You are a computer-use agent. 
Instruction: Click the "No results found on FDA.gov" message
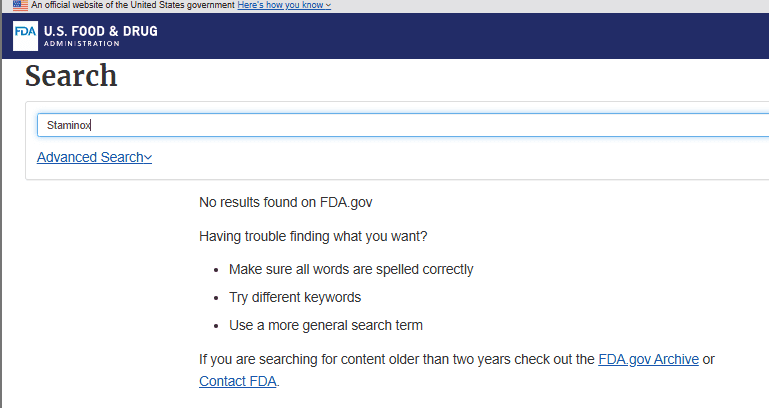coord(285,203)
